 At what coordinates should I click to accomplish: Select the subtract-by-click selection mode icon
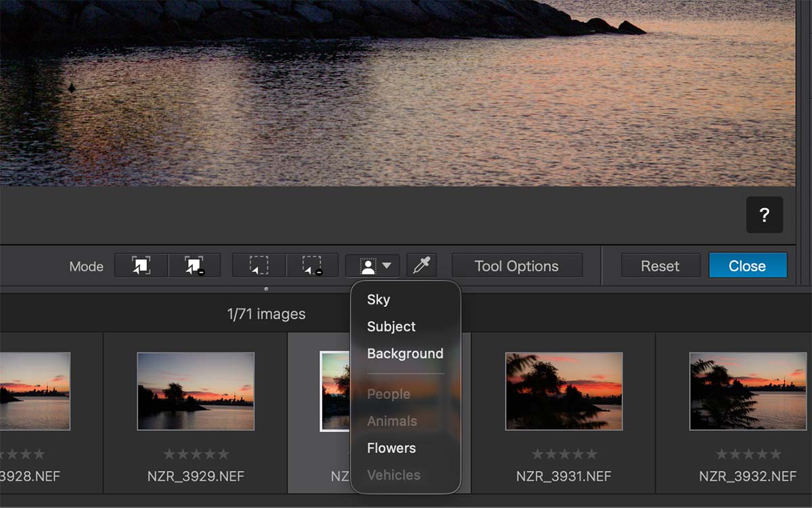tap(194, 266)
